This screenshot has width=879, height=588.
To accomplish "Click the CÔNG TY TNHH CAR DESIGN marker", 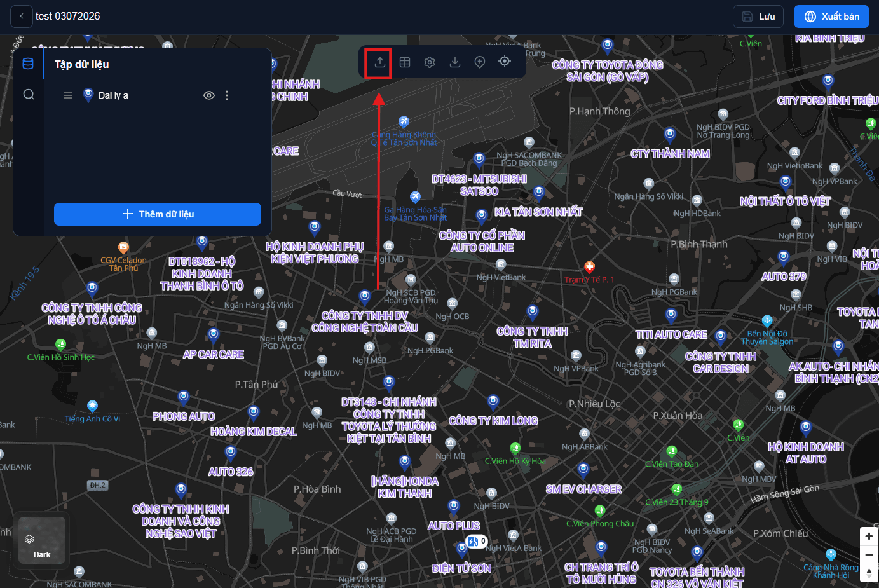I will [721, 338].
